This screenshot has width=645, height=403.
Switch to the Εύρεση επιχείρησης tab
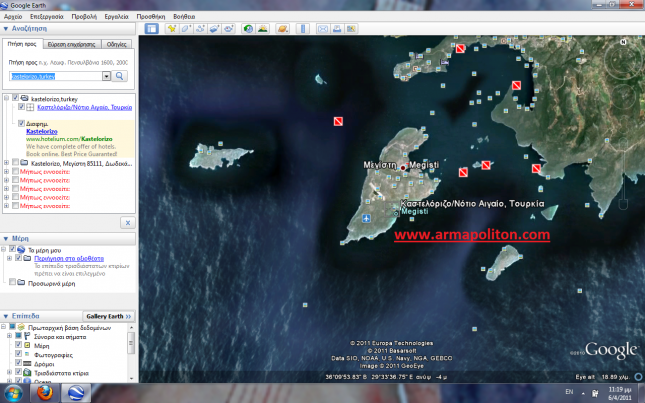tap(72, 44)
